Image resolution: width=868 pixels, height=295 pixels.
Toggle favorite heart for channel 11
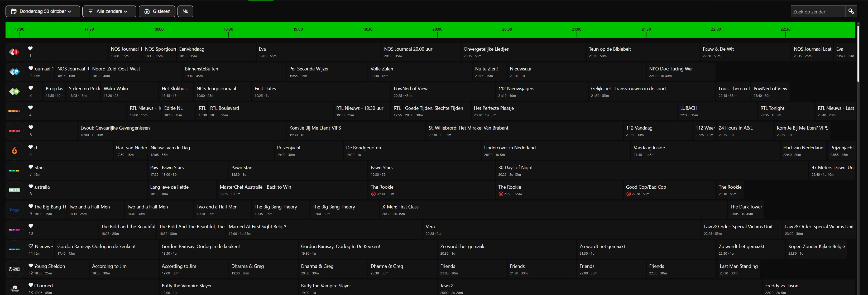point(31,246)
